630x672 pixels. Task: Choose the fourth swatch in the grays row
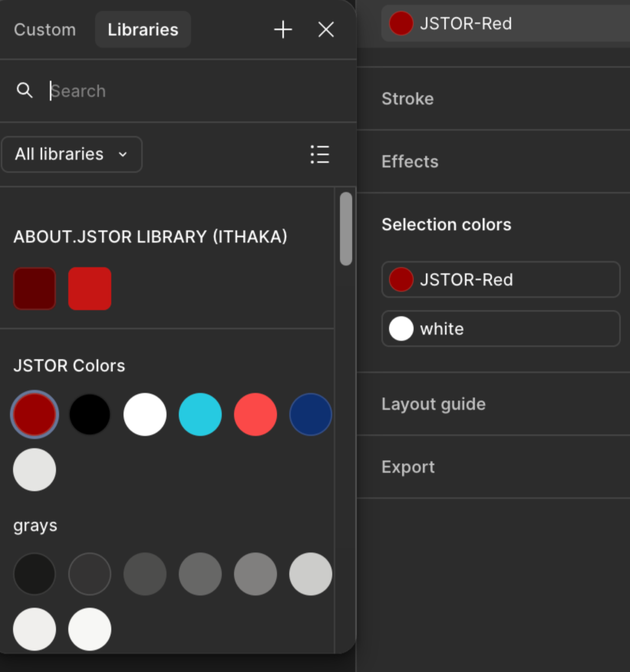[200, 574]
